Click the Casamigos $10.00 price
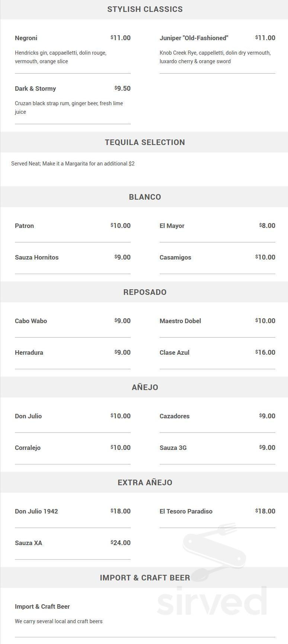This screenshot has height=644, width=288. click(x=265, y=257)
